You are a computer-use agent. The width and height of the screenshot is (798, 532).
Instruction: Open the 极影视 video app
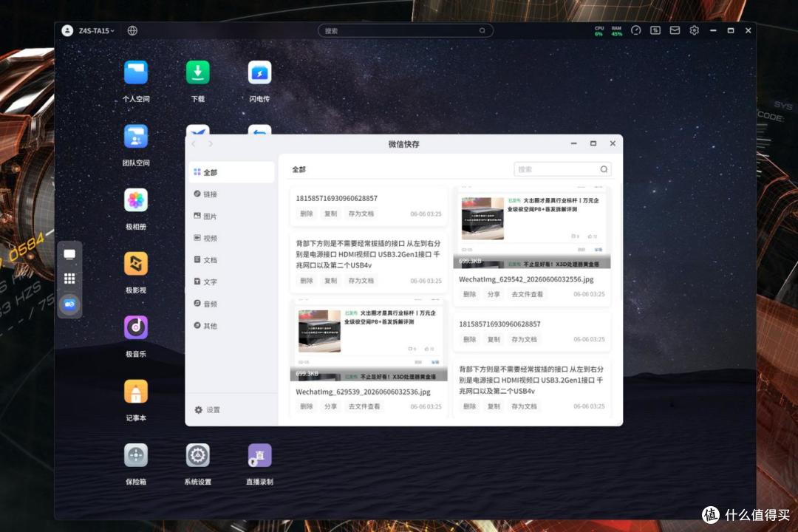tap(136, 264)
